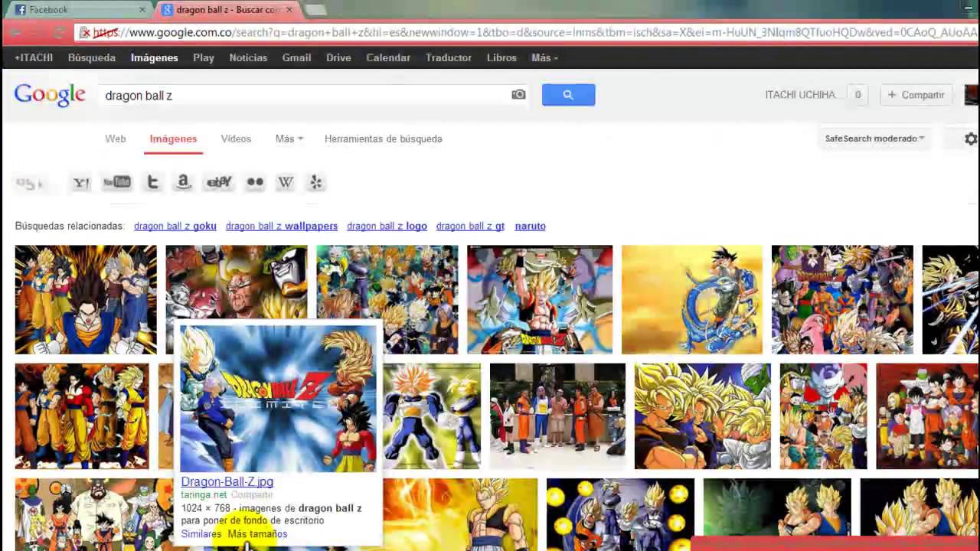This screenshot has width=980, height=551.
Task: Click the eBay search shortcut icon
Action: 219,182
